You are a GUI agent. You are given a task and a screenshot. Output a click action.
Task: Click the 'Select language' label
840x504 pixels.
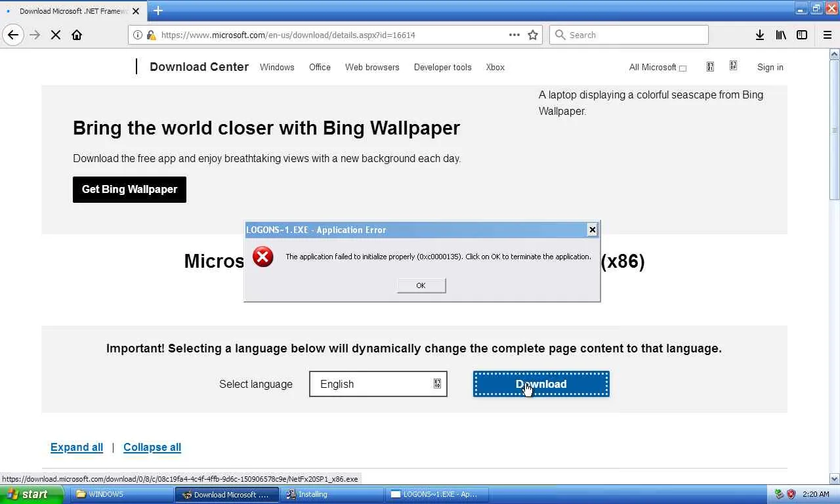[256, 384]
